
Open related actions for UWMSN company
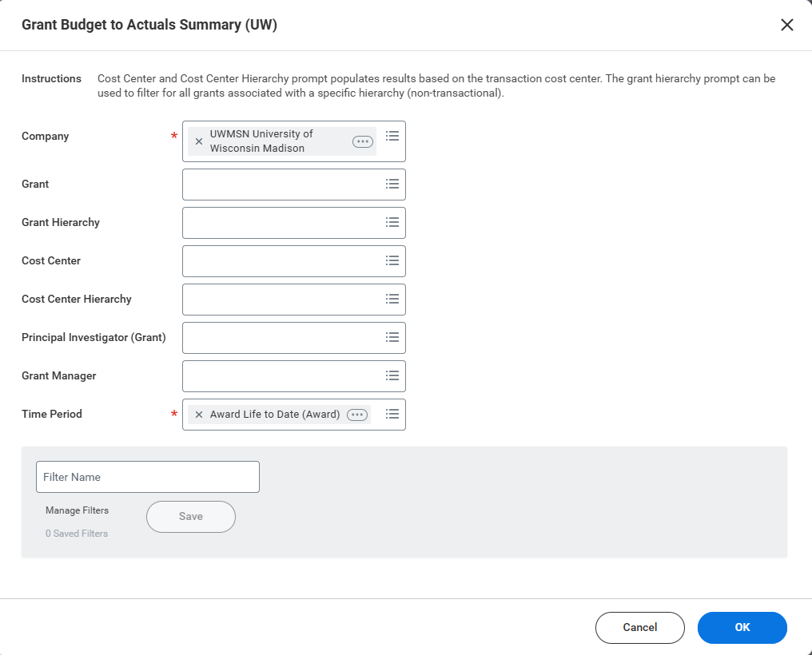tap(363, 141)
